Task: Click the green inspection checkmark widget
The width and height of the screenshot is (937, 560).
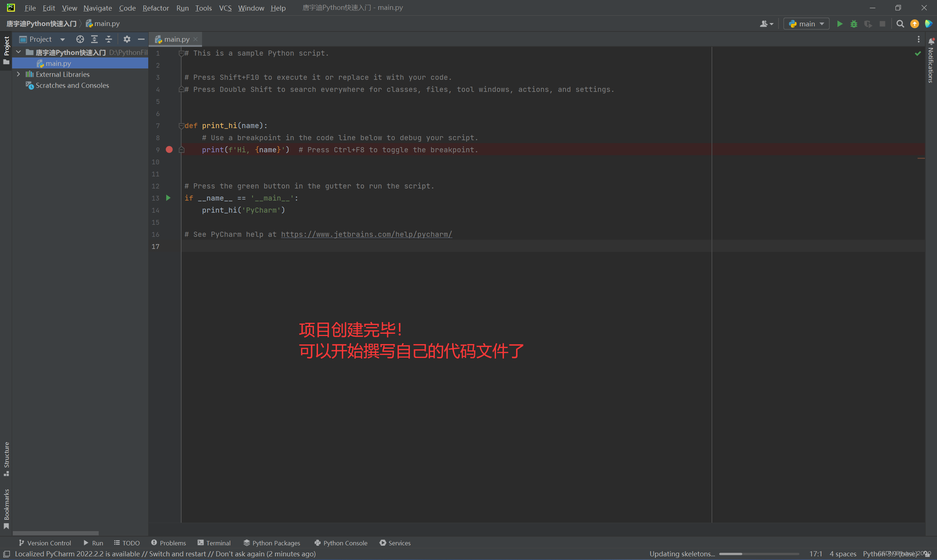Action: (918, 53)
